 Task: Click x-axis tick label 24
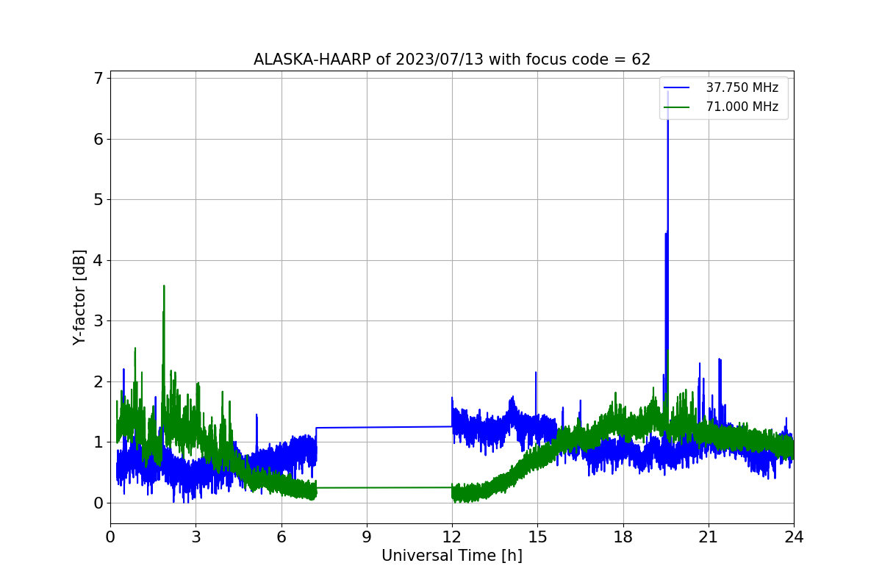tap(794, 537)
